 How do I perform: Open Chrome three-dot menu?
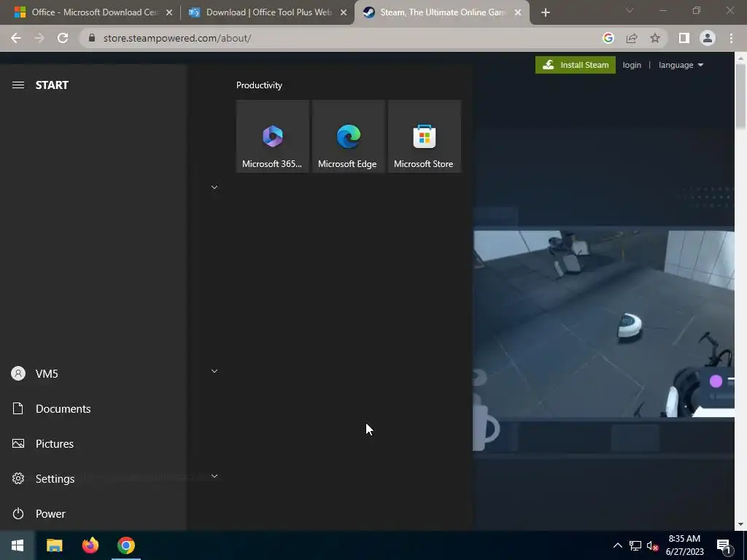tap(731, 38)
